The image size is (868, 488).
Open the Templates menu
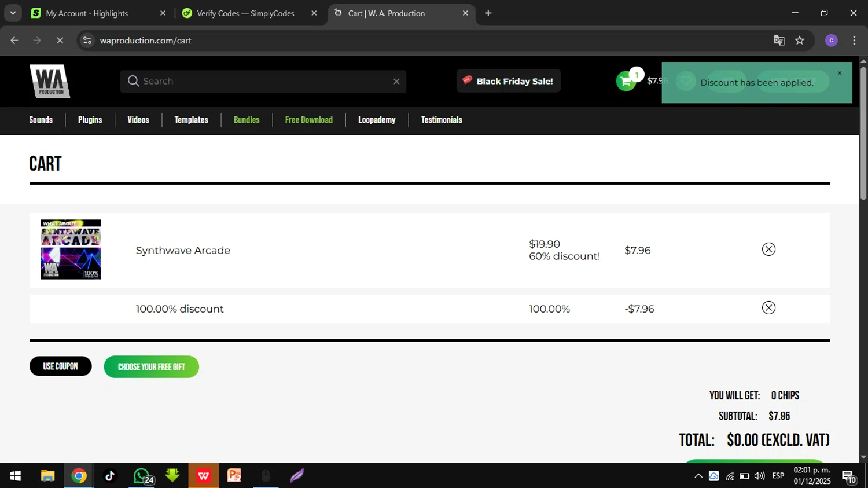click(x=192, y=120)
